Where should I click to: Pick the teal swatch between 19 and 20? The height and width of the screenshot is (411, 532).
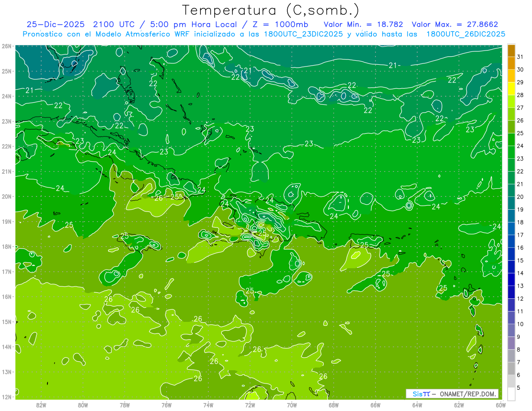[511, 203]
